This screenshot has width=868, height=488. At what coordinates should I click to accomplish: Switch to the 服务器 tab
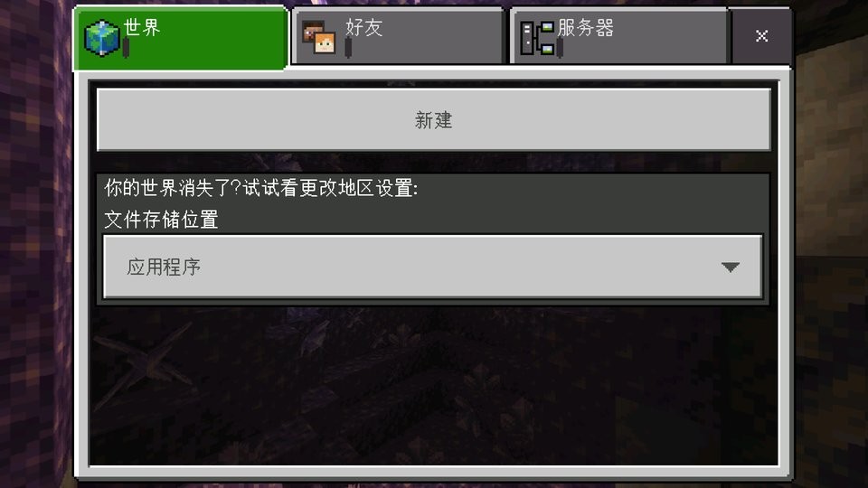(618, 36)
